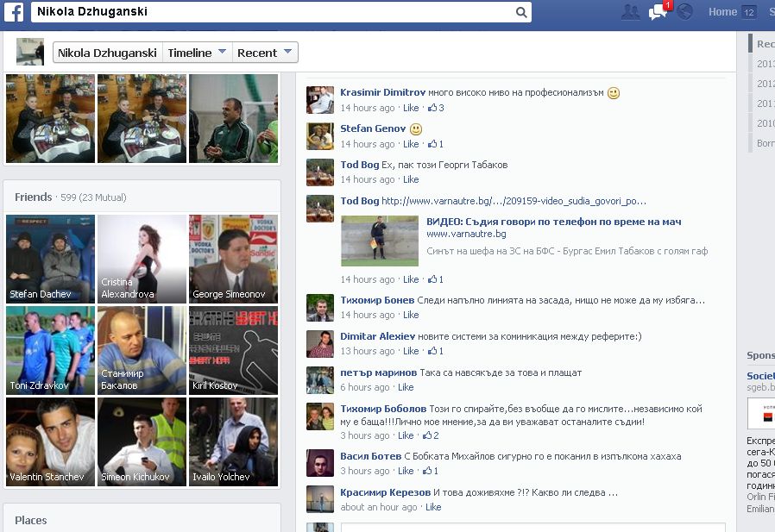Click the 599 (23 Mutual) friends count
Screen dimensions: 775x532
point(93,197)
